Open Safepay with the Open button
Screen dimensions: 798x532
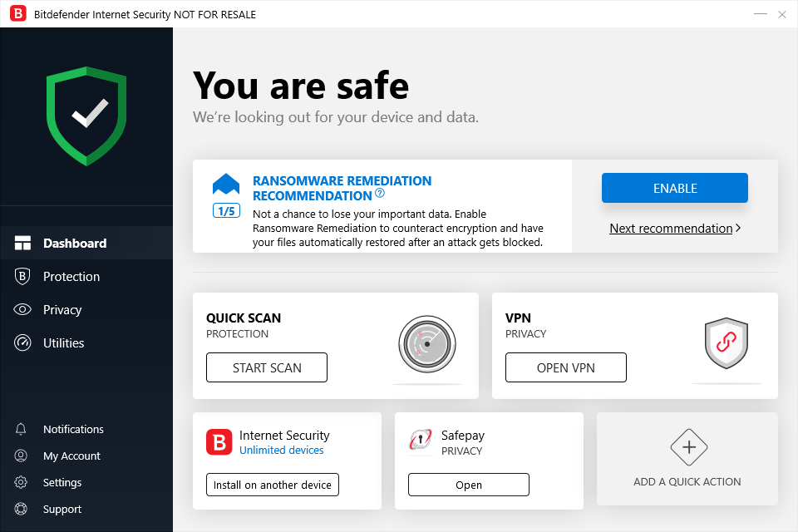(x=468, y=485)
